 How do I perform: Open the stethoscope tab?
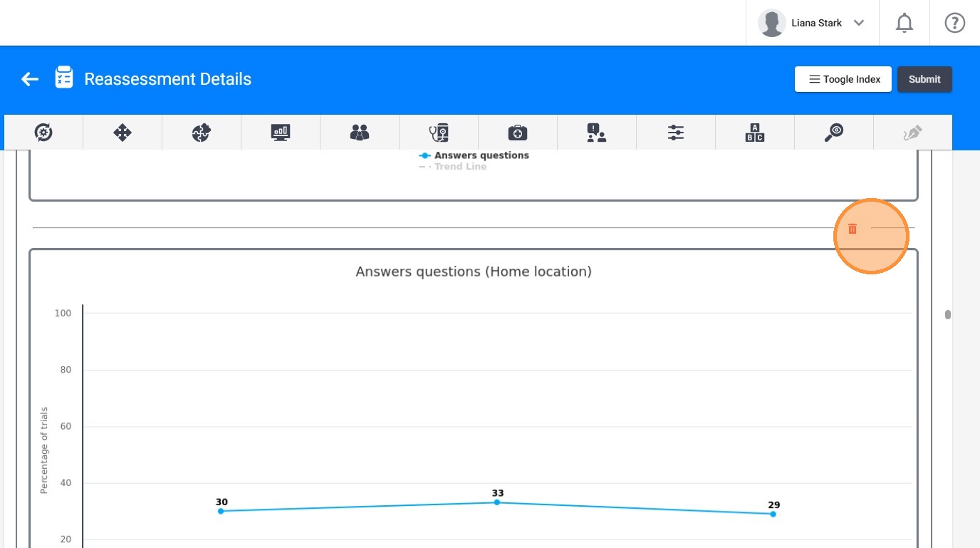click(439, 132)
